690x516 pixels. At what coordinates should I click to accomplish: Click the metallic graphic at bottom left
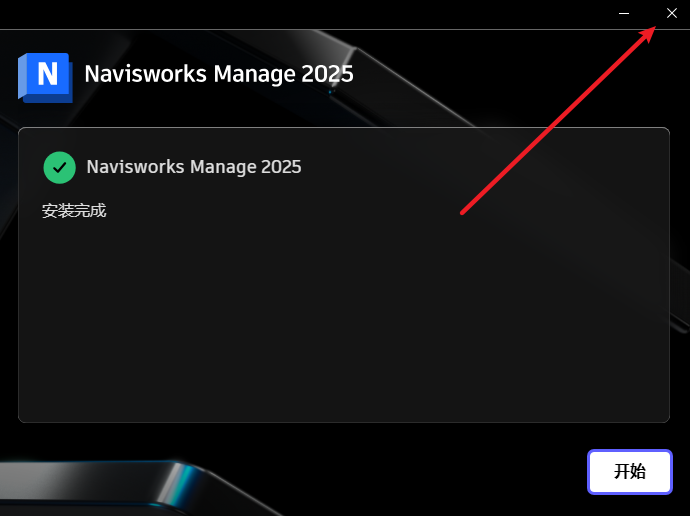coord(110,486)
